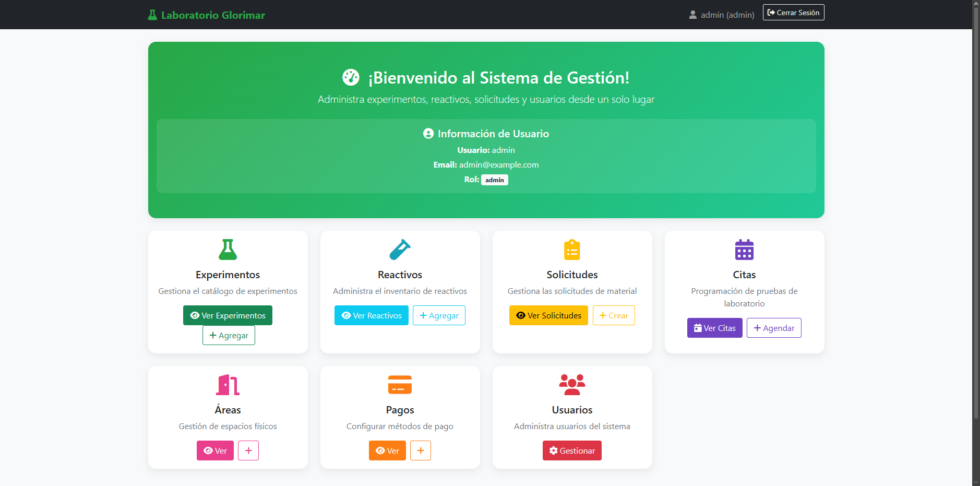Click the orange credit card icon on Pagos
980x486 pixels.
(400, 385)
